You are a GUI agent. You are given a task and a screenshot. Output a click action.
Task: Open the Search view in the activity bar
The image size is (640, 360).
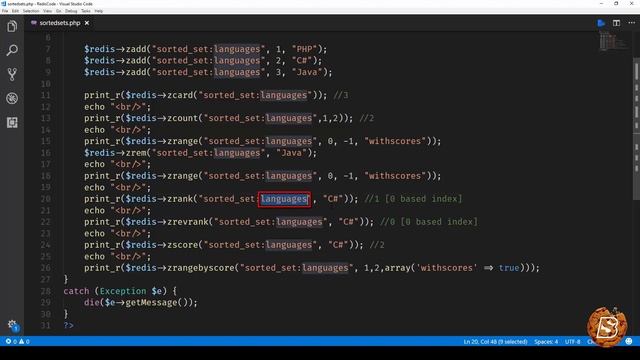pos(12,50)
